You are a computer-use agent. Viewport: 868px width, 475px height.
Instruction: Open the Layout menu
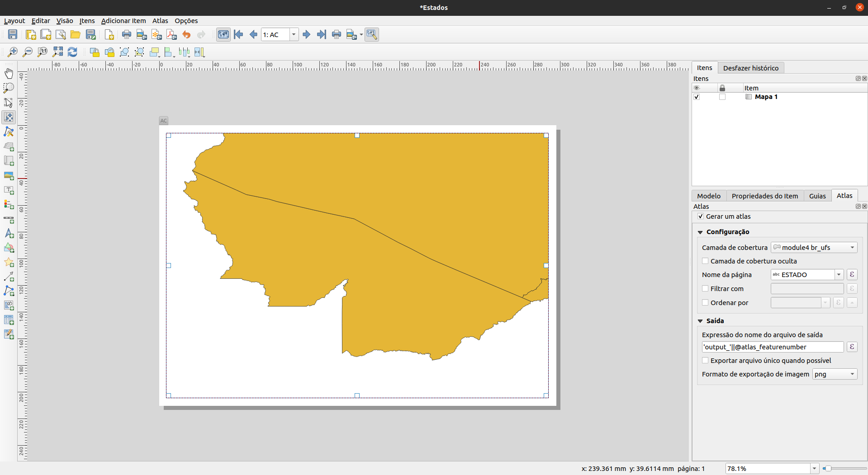14,21
